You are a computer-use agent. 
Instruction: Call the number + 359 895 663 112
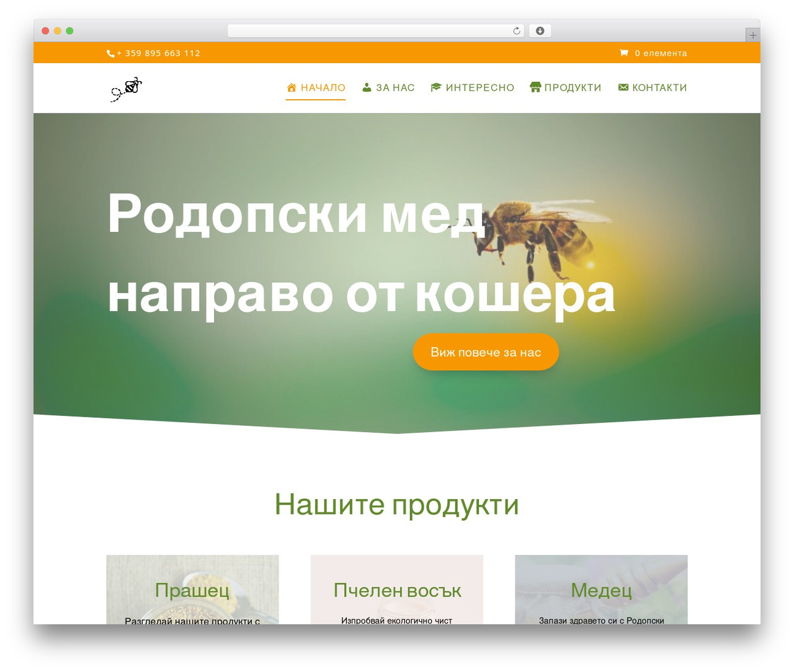click(x=158, y=53)
